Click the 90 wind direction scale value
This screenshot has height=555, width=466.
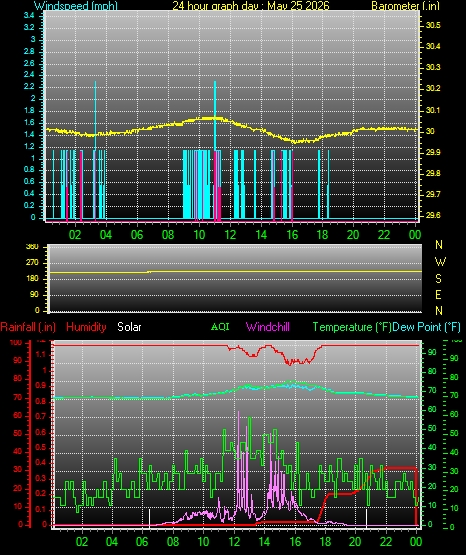[34, 295]
